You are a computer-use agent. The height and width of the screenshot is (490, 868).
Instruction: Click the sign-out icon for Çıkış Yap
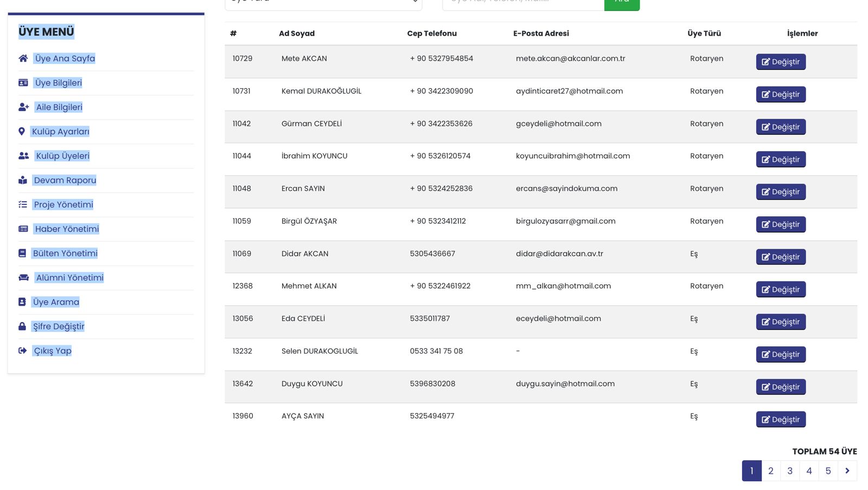point(22,351)
